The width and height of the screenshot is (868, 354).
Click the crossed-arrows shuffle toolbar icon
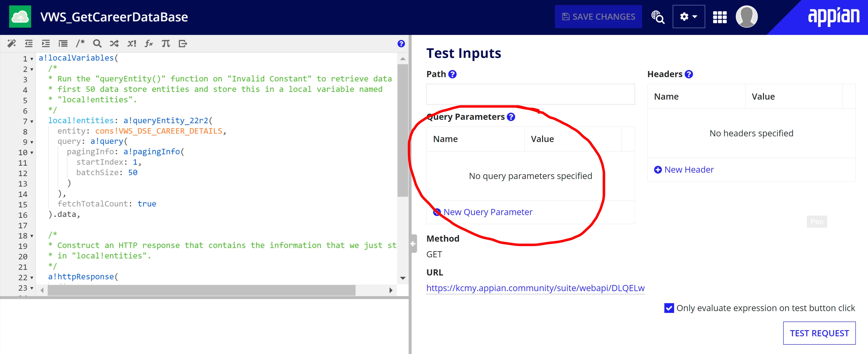[x=114, y=44]
